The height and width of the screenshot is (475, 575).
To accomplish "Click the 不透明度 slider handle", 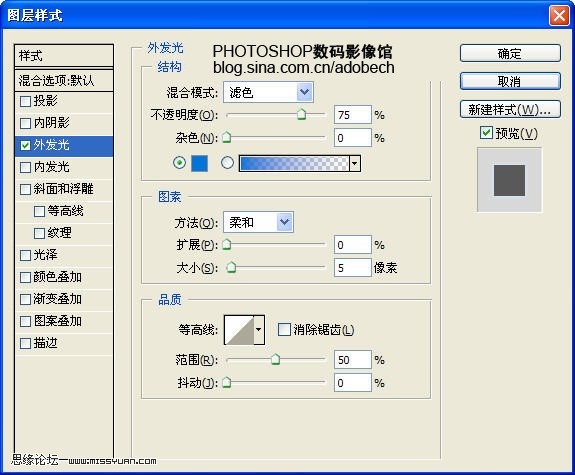I will (301, 114).
